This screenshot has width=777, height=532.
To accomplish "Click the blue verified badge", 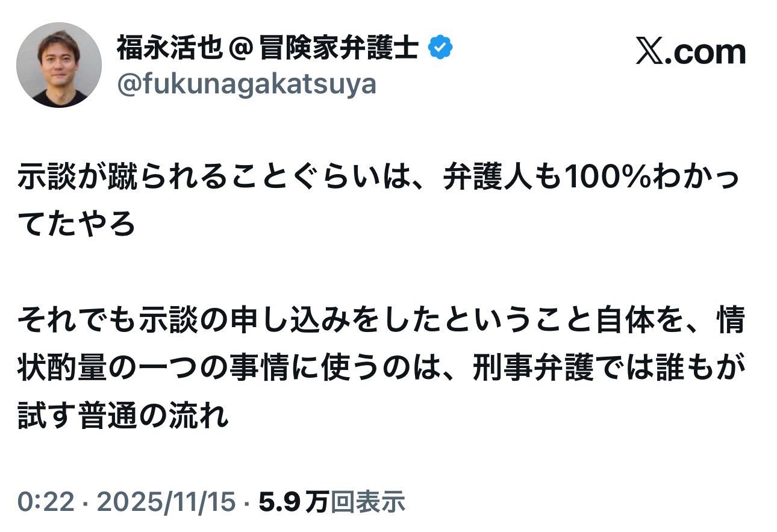I will [440, 48].
